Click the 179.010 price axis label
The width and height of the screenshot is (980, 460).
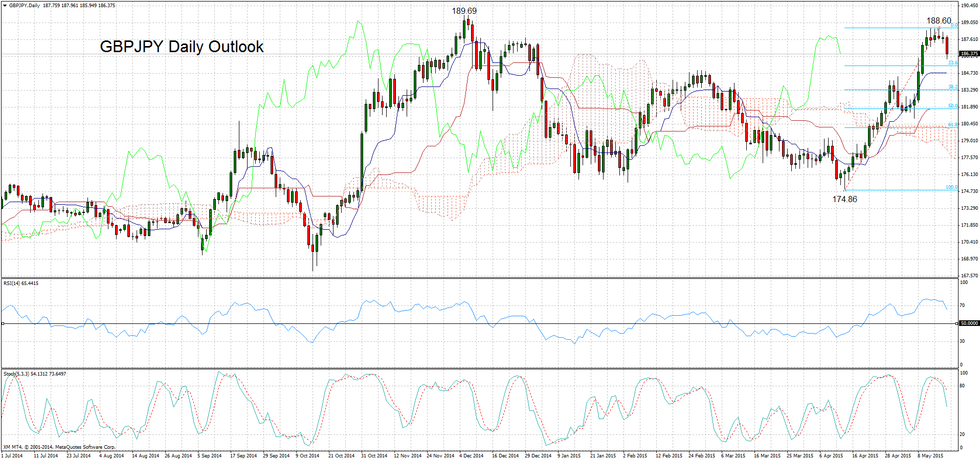click(969, 141)
